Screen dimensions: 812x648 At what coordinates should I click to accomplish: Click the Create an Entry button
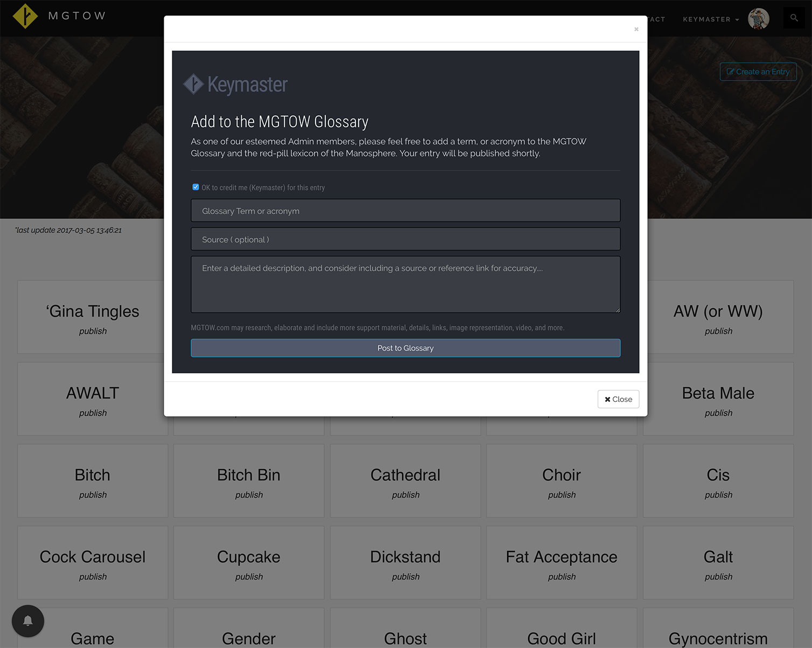pos(758,72)
